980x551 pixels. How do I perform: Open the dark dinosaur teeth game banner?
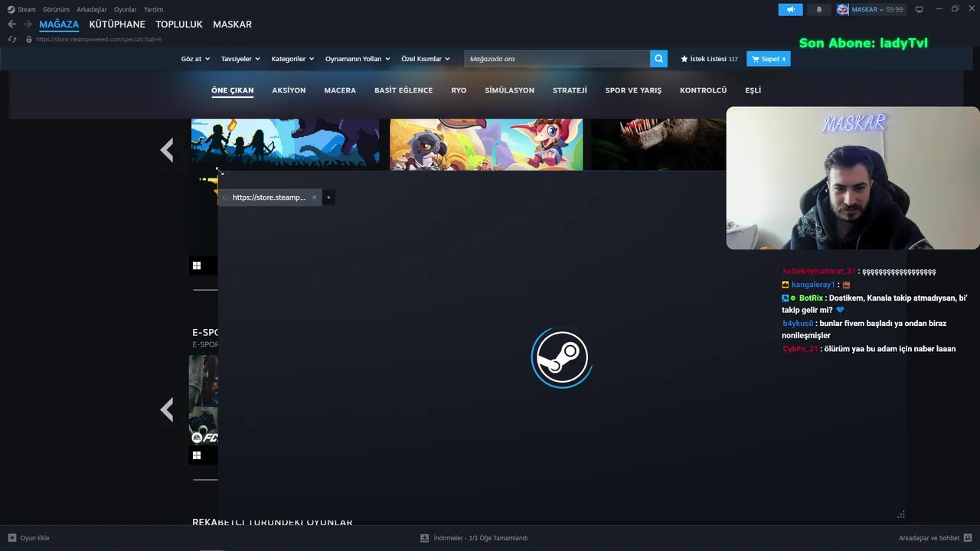[x=659, y=144]
